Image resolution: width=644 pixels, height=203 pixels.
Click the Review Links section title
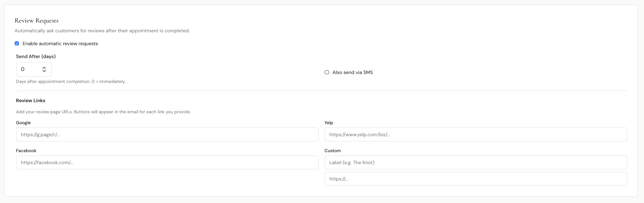coord(31,100)
